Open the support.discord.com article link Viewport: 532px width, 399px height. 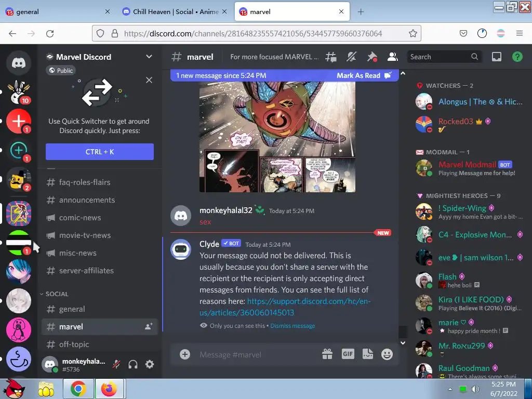click(285, 307)
